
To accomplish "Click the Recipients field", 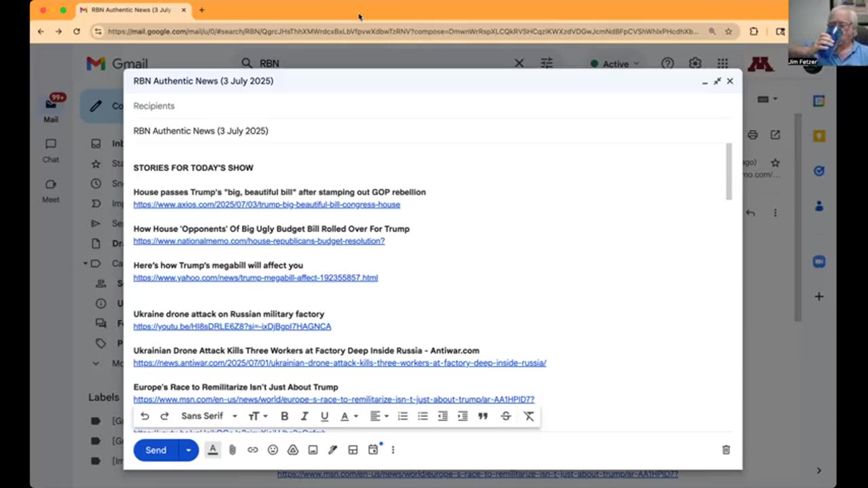I will pos(433,106).
